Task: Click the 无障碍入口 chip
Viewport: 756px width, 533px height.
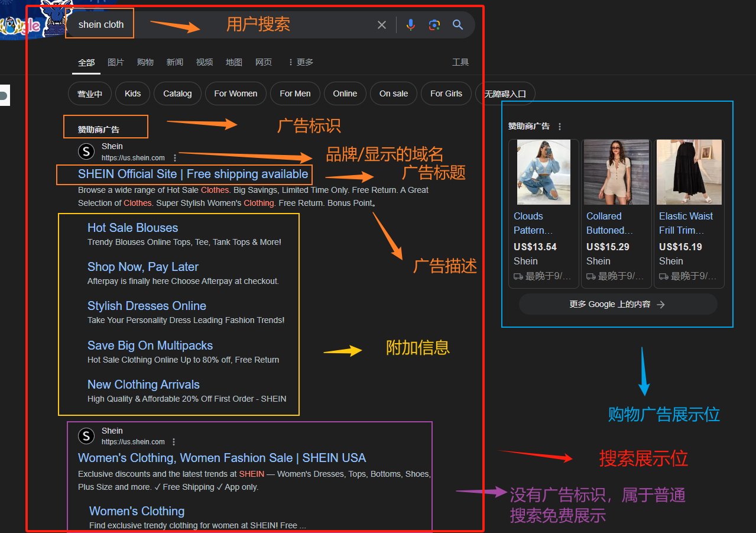Action: pos(505,93)
